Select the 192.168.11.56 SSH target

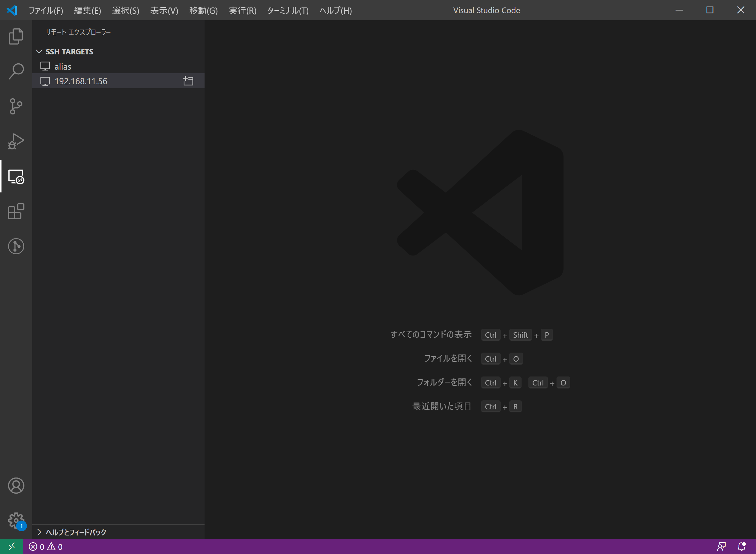pyautogui.click(x=118, y=81)
